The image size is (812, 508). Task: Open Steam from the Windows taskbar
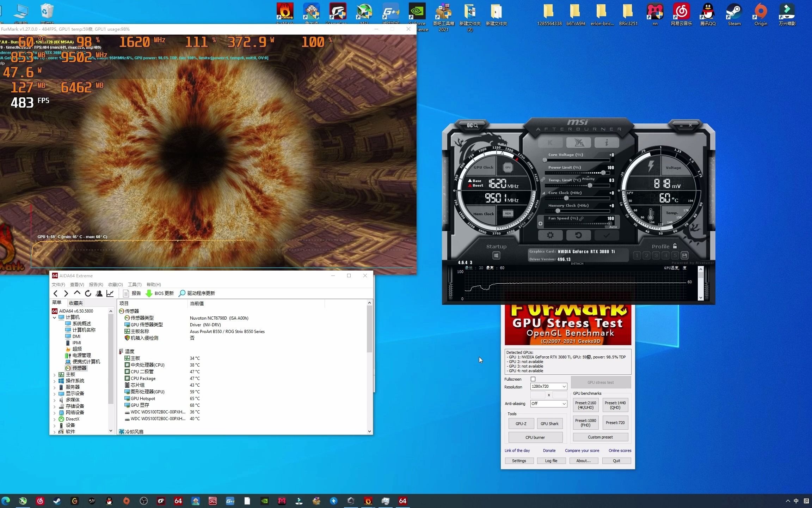point(57,501)
